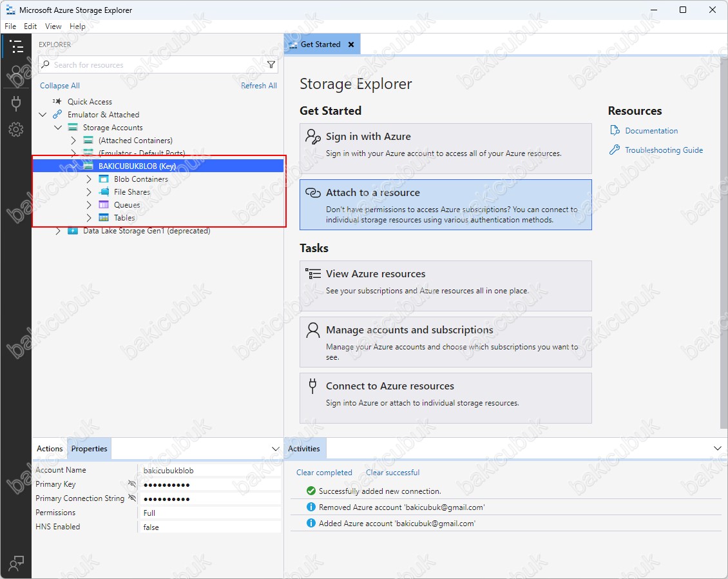Click the Get Started page vertical scrollbar
The height and width of the screenshot is (579, 728).
(x=725, y=242)
